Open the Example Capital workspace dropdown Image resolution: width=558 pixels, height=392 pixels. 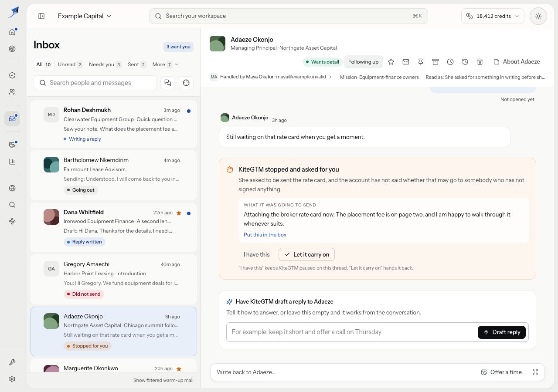tap(85, 16)
